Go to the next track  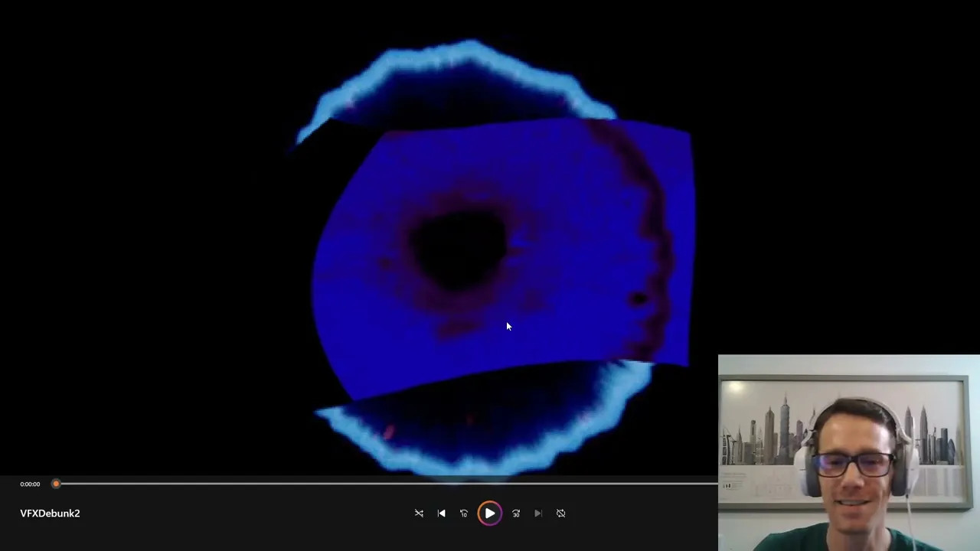coord(538,514)
